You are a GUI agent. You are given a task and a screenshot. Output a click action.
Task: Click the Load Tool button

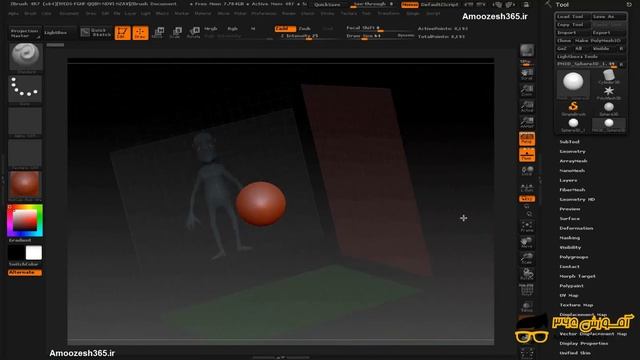(x=573, y=17)
